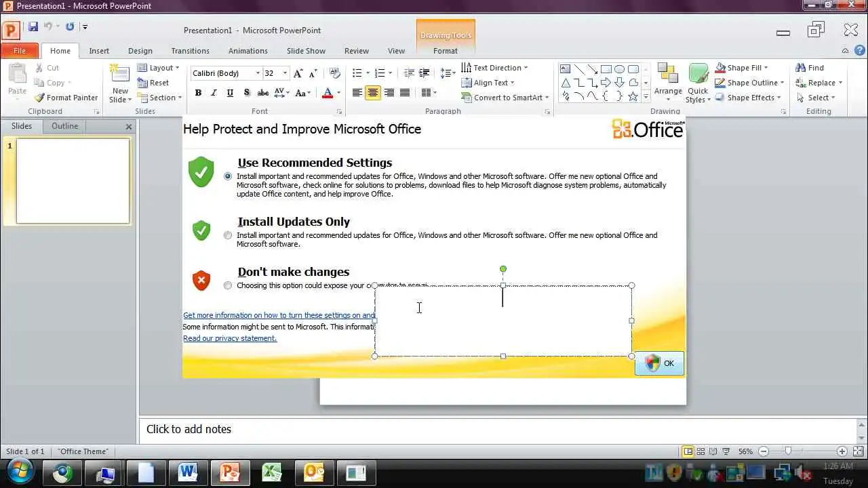
Task: Click to add notes field
Action: [x=498, y=429]
